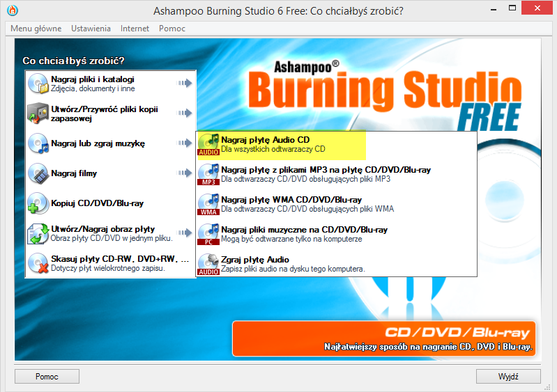Click the Wyjdź button
557x392 pixels.
[x=508, y=377]
